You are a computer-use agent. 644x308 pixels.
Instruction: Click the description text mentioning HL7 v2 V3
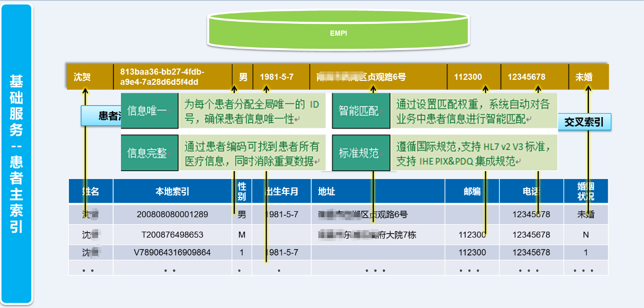(473, 154)
